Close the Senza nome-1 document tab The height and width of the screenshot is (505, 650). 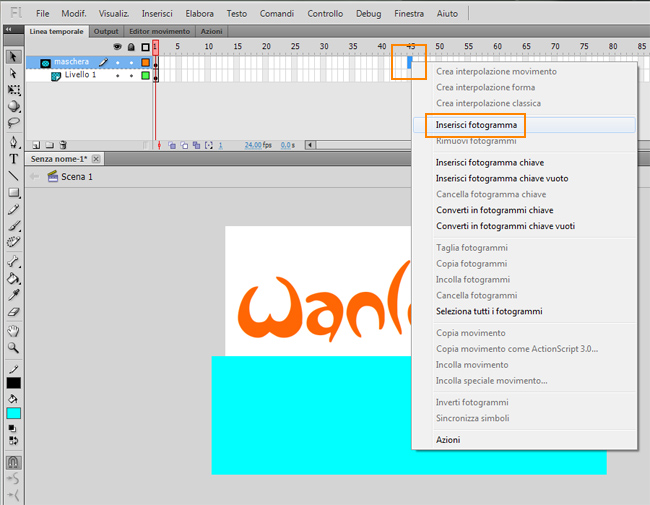point(96,159)
